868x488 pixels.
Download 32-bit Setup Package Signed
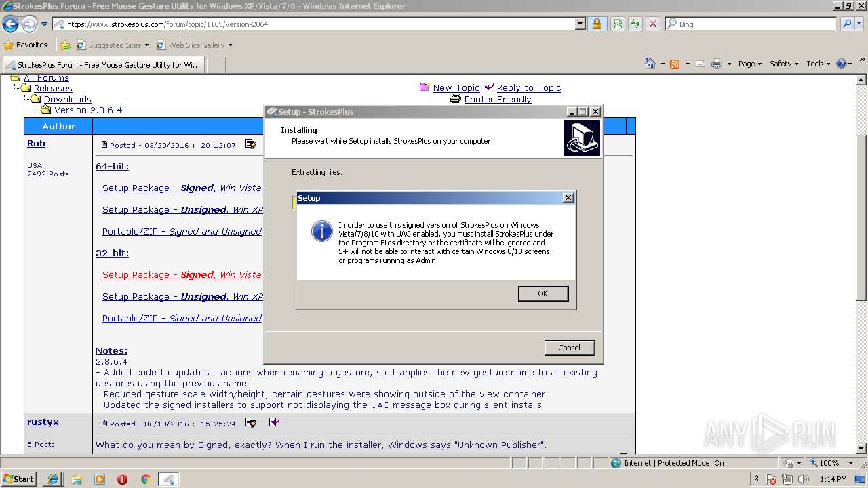(x=182, y=274)
